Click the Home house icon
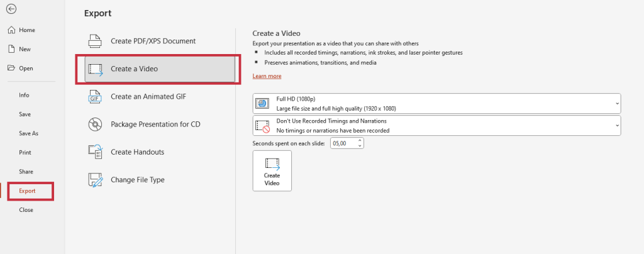 [x=11, y=30]
